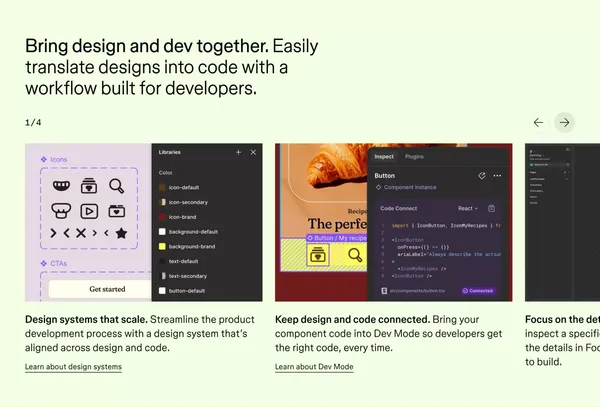Image resolution: width=600 pixels, height=407 pixels.
Task: Select the large left chevron icon
Action: click(x=67, y=233)
